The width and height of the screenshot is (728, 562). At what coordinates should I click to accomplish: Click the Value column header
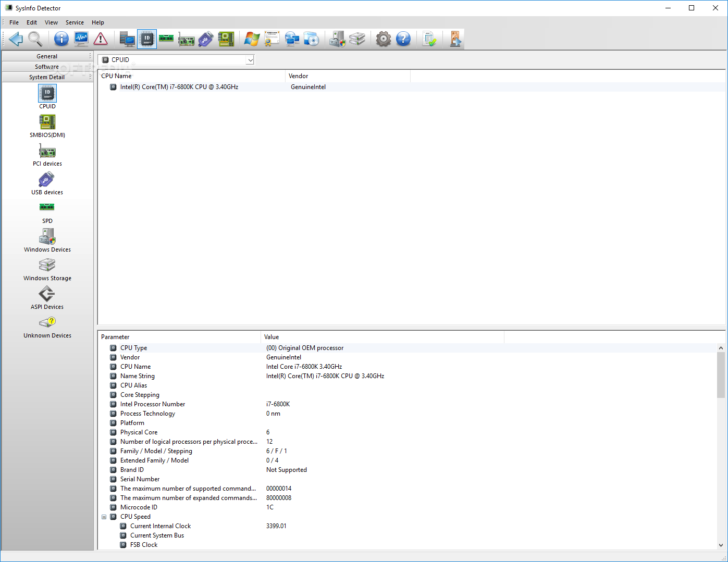coord(382,337)
